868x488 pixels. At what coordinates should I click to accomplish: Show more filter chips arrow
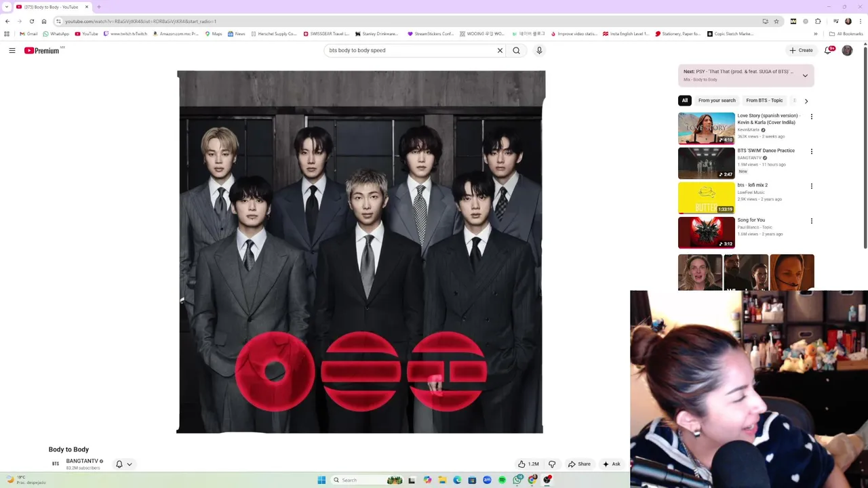[x=806, y=100]
